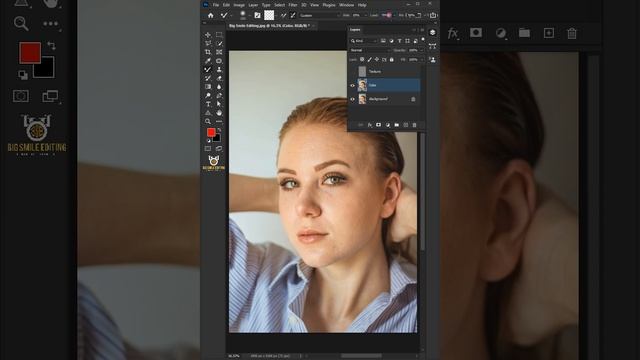
Task: Add layer style with fx icon
Action: click(369, 125)
